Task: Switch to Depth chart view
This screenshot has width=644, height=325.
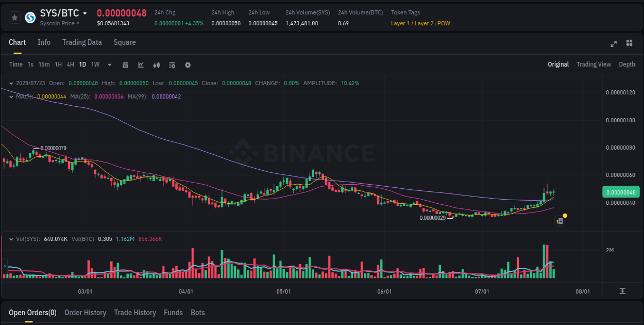Action: pos(627,64)
